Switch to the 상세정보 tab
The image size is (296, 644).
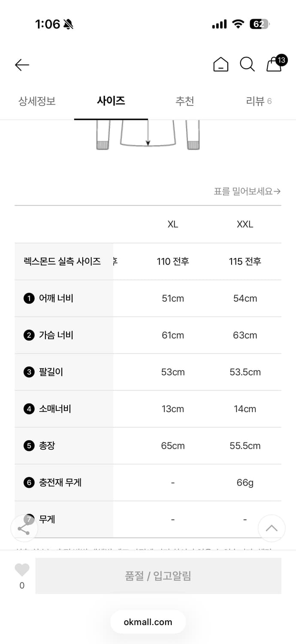tap(36, 101)
